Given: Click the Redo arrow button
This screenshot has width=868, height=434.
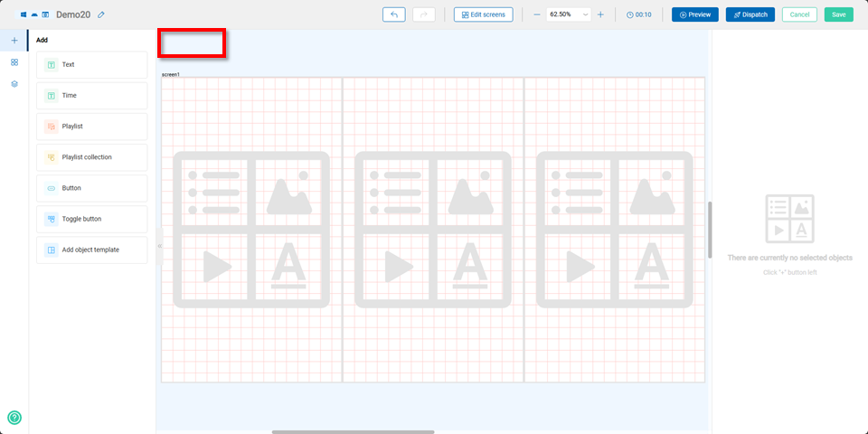Looking at the screenshot, I should coord(423,15).
